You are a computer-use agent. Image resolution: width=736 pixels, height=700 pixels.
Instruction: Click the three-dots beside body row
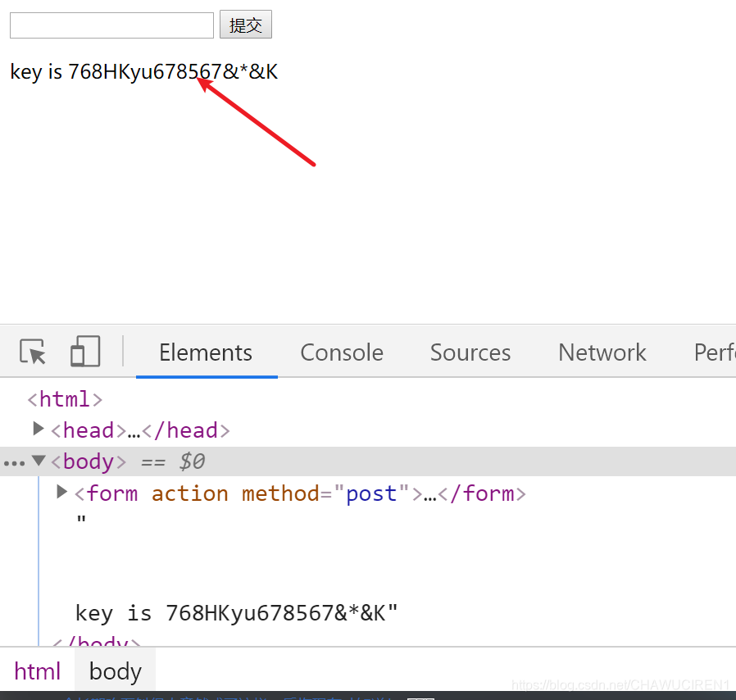[x=14, y=463]
